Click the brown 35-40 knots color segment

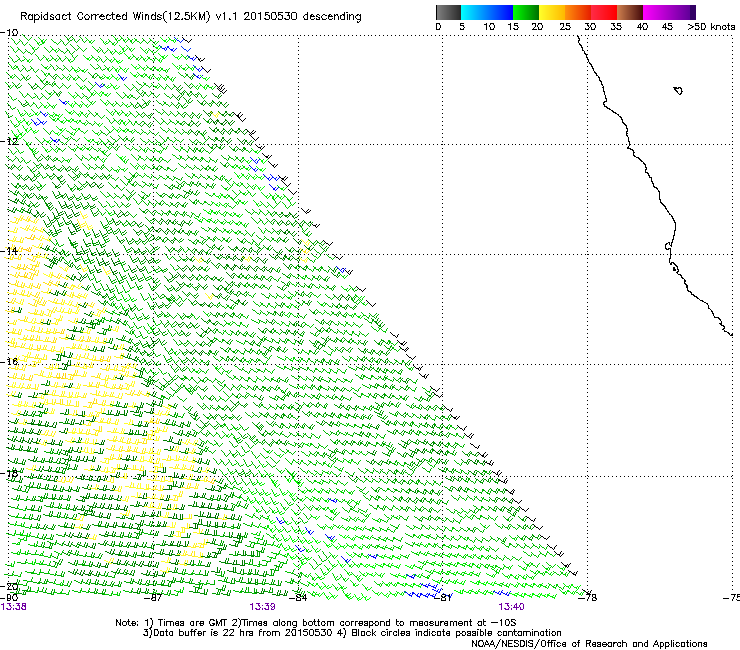(630, 12)
